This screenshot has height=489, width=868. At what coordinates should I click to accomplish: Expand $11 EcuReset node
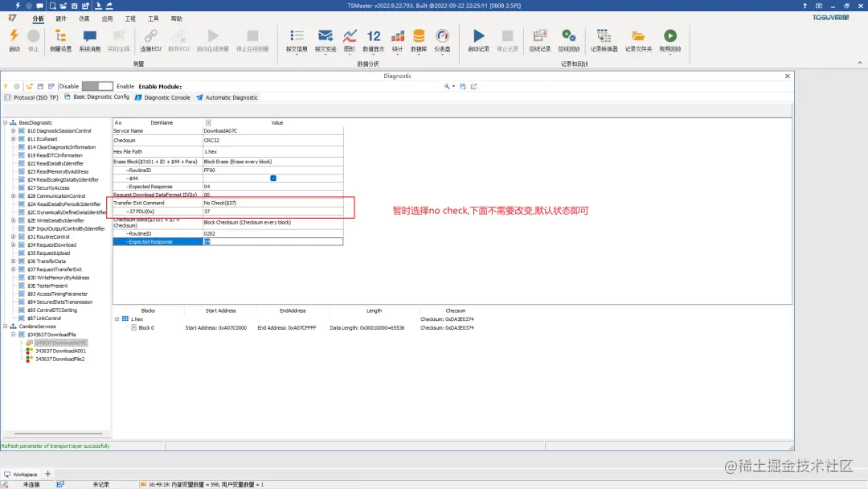point(14,139)
